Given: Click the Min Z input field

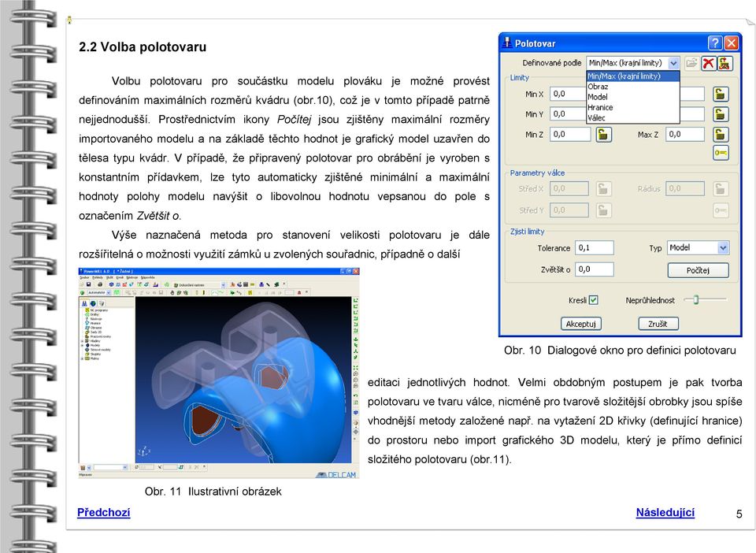Looking at the screenshot, I should coord(570,135).
